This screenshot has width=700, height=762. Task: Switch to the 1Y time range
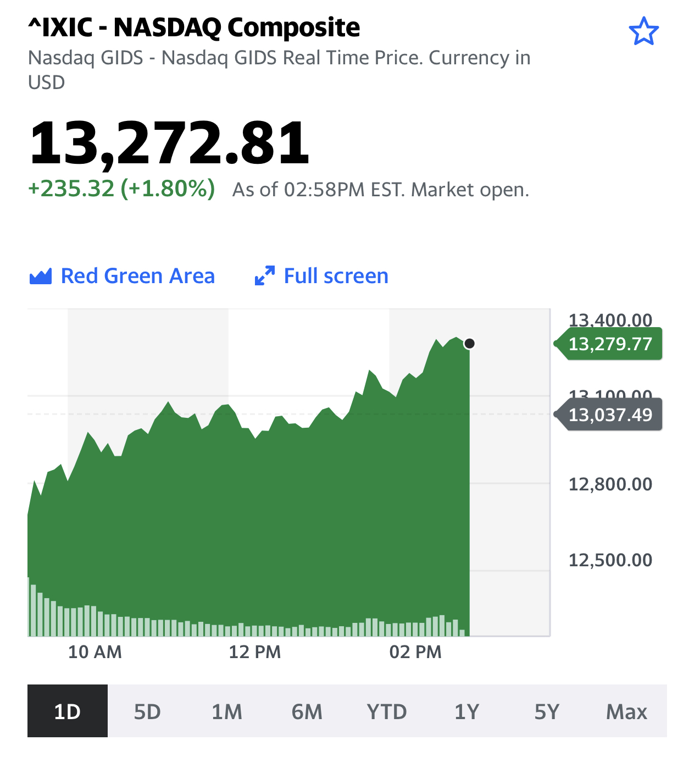coord(467,711)
